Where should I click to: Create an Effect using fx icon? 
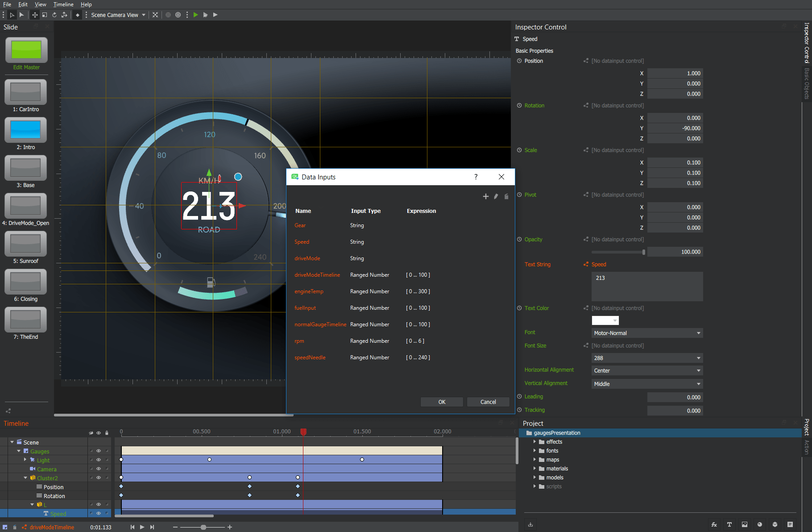click(714, 524)
